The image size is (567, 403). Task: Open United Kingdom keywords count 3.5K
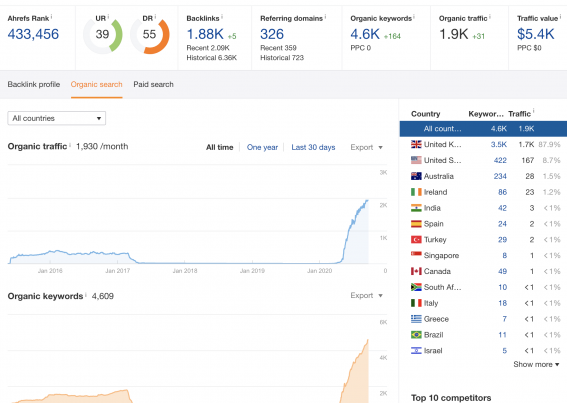click(x=499, y=144)
